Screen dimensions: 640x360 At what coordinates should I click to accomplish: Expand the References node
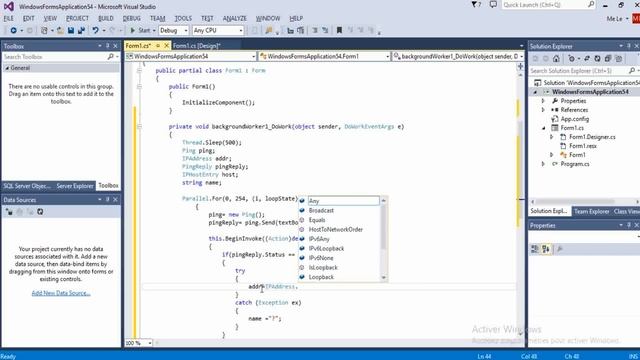point(543,110)
